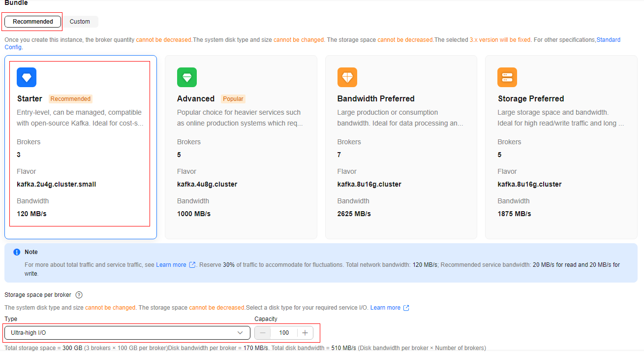The width and height of the screenshot is (644, 352).
Task: Click the 1000 MB/s bandwidth value
Action: (x=194, y=214)
